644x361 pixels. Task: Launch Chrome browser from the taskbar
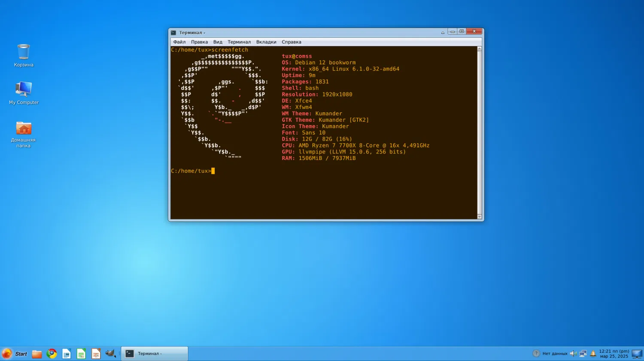[x=52, y=354]
